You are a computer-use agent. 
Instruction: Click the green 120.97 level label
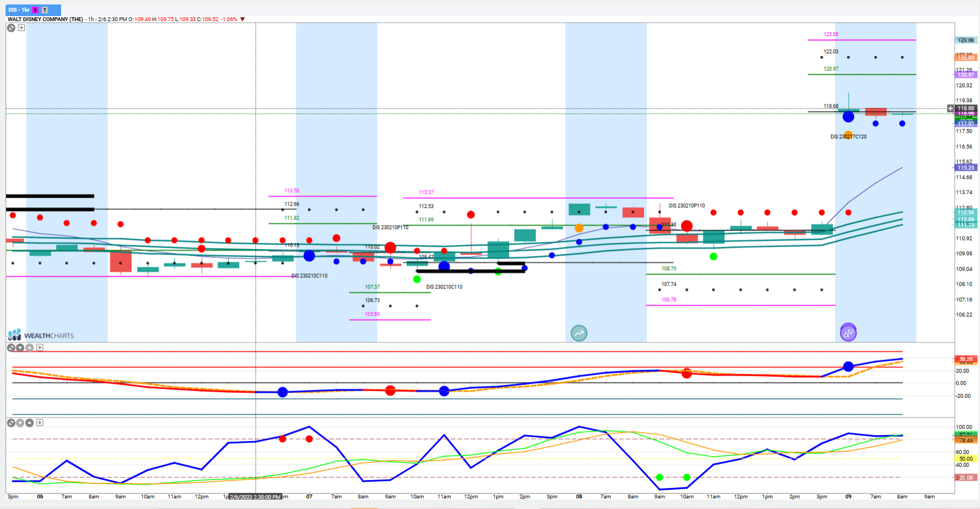point(831,69)
